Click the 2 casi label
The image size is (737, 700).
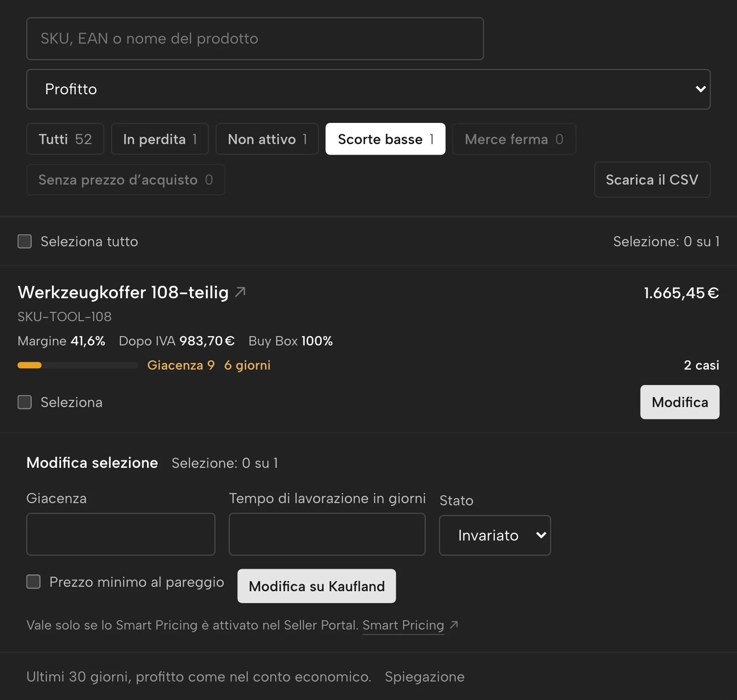tap(701, 365)
